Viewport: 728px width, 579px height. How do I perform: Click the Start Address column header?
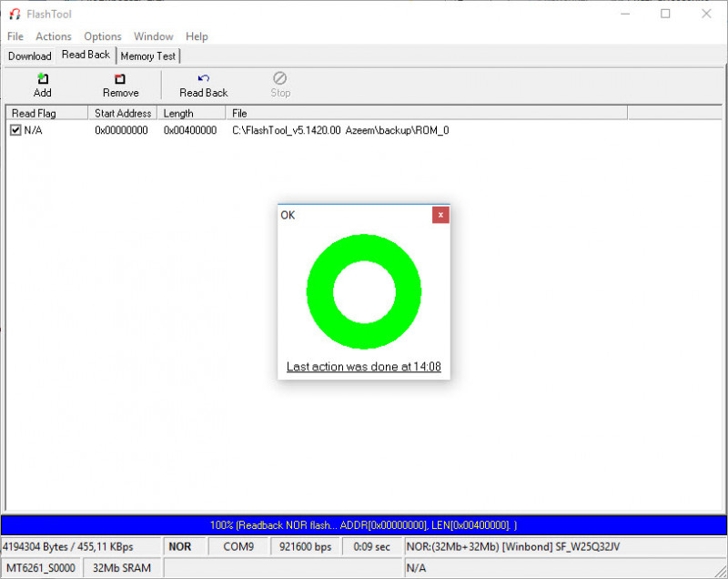pyautogui.click(x=123, y=113)
